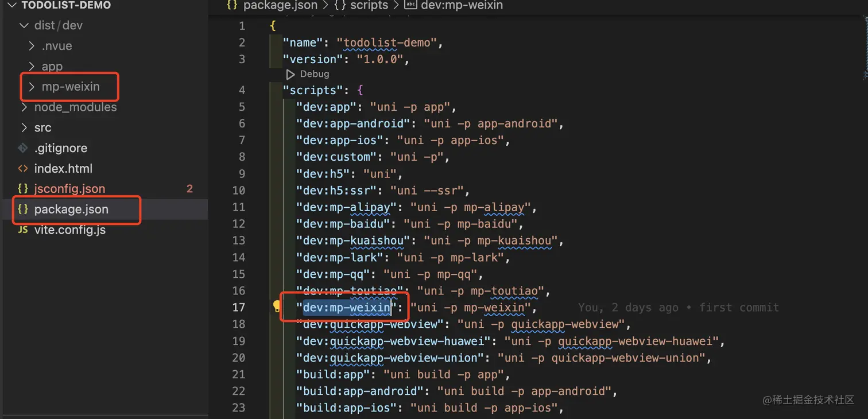868x419 pixels.
Task: Select package.json in the explorer
Action: coord(71,209)
